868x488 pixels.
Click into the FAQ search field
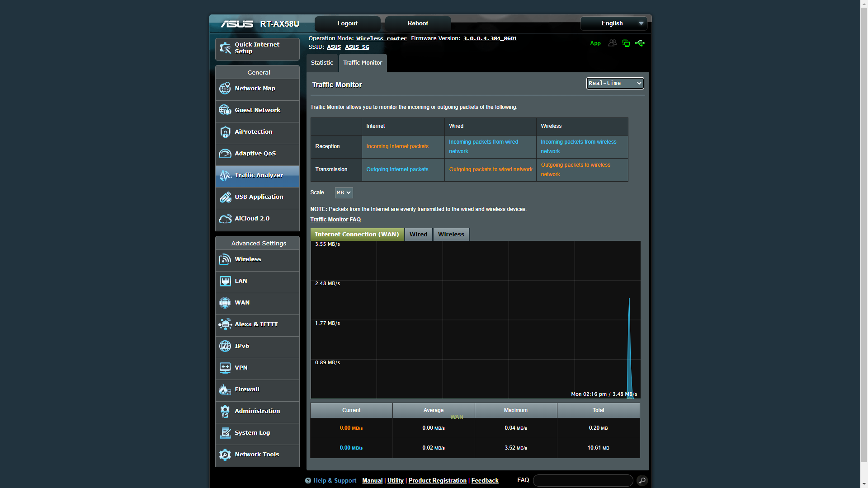click(x=583, y=481)
